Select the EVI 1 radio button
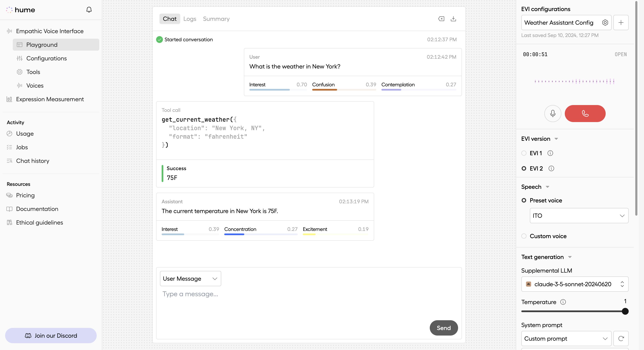This screenshot has height=350, width=644. (x=524, y=153)
